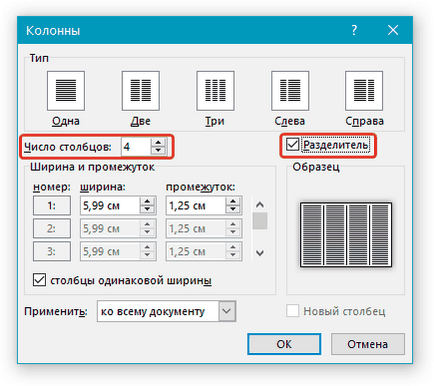Click the column list scrollbar thumb

point(260,221)
